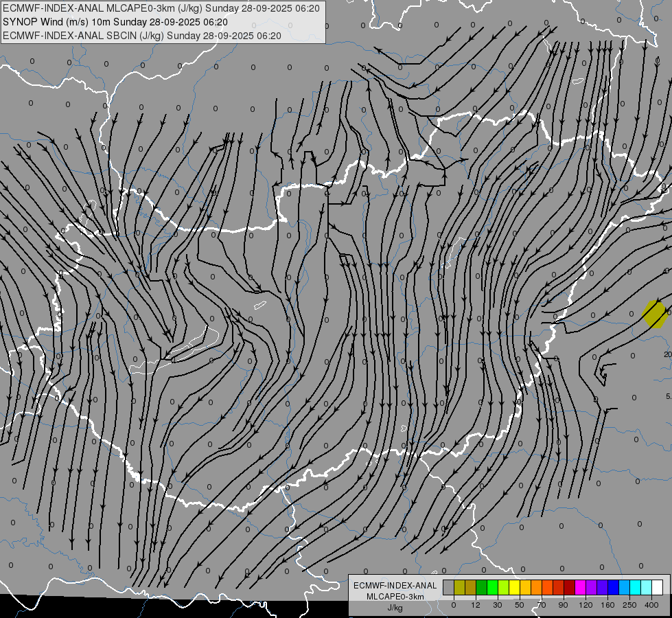The height and width of the screenshot is (618, 672).
Task: Click the J/kg unit label in legend
Action: click(x=395, y=608)
